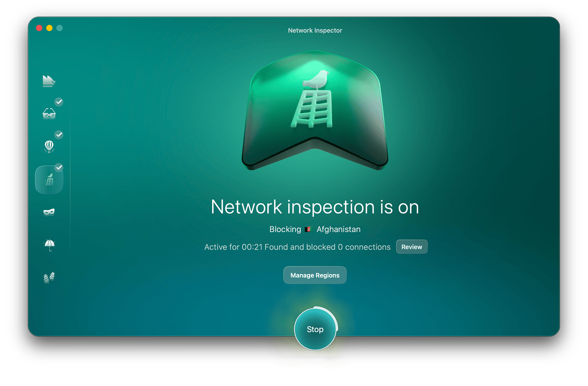This screenshot has height=386, width=588.
Task: Open the wheat leaves module in sidebar
Action: point(49,278)
